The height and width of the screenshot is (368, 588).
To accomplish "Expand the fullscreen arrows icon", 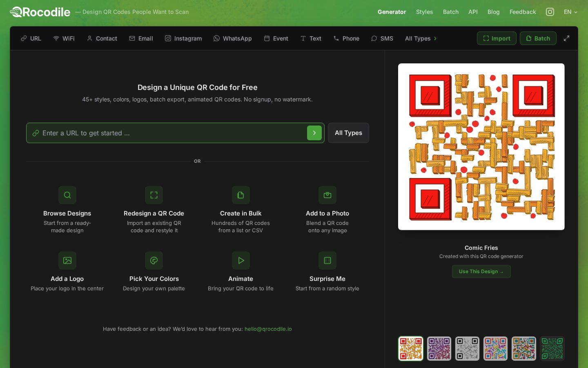I will (x=566, y=38).
